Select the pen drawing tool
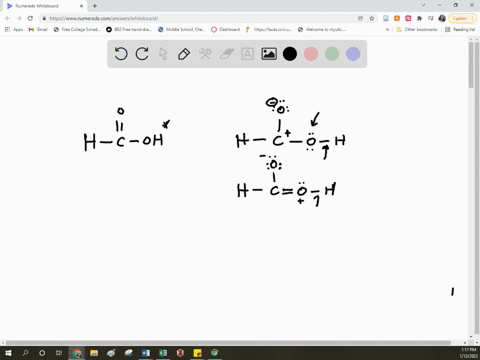This screenshot has height=360, width=480. 184,54
